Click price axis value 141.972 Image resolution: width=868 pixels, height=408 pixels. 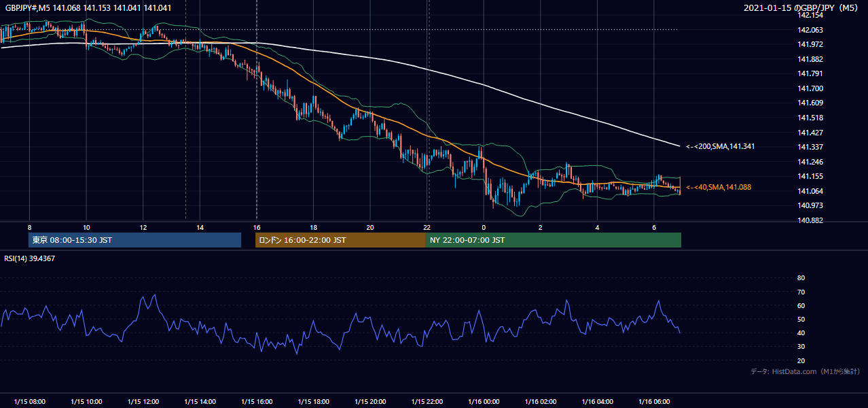click(810, 44)
